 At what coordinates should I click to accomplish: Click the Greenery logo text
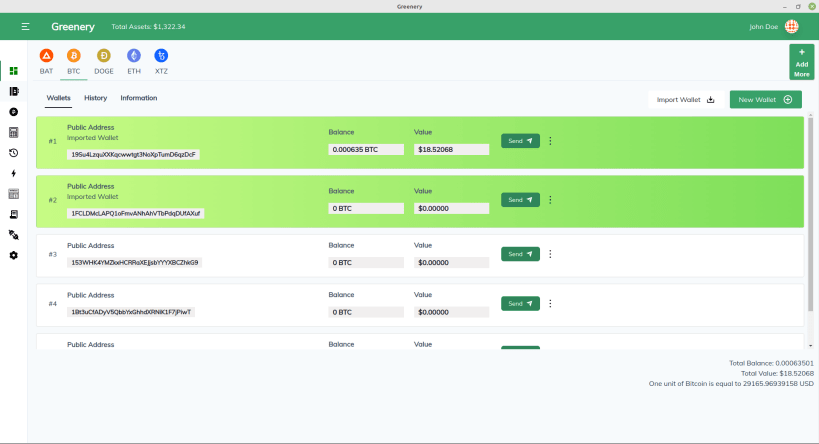[73, 27]
